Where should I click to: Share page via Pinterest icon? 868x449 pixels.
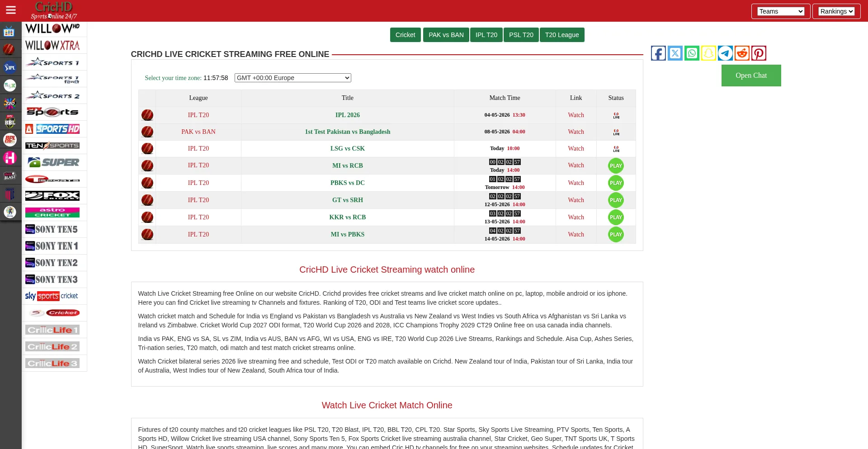(759, 53)
